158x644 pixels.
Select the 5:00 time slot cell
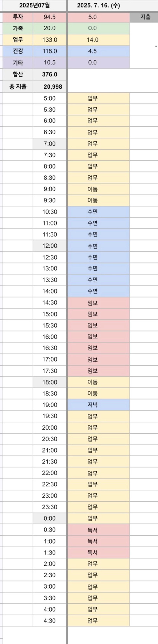(50, 98)
